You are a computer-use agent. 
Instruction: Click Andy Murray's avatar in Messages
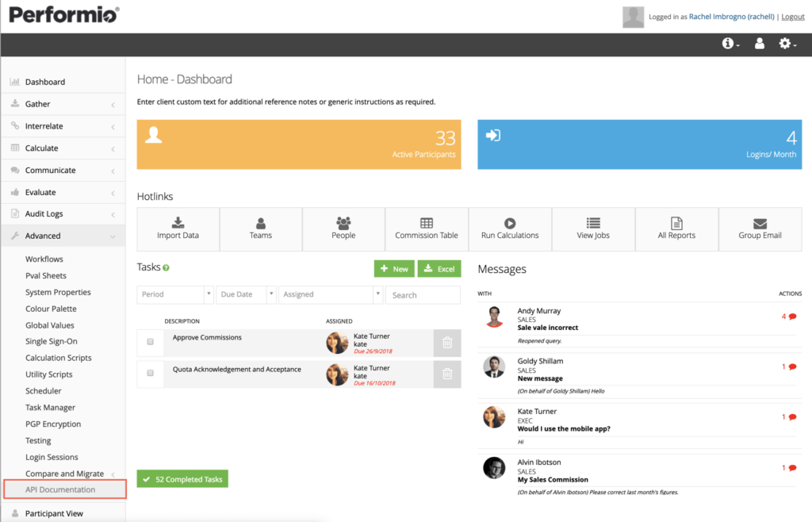pyautogui.click(x=495, y=317)
